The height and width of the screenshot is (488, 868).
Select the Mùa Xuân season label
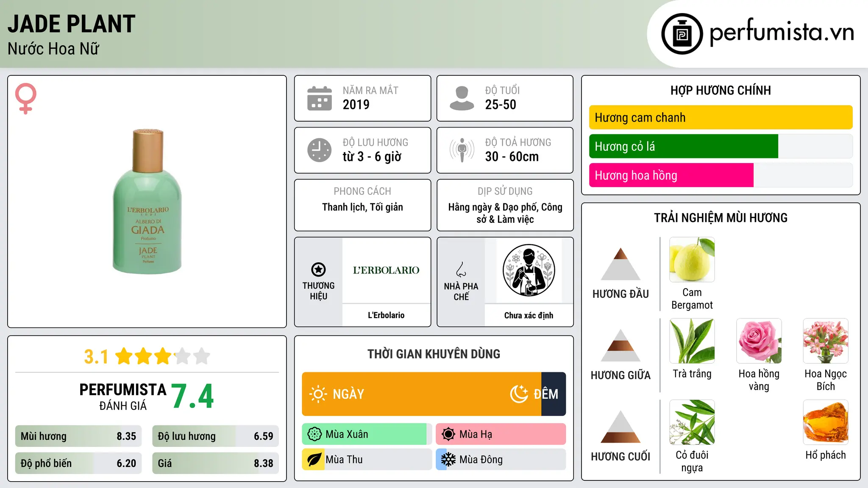347,434
